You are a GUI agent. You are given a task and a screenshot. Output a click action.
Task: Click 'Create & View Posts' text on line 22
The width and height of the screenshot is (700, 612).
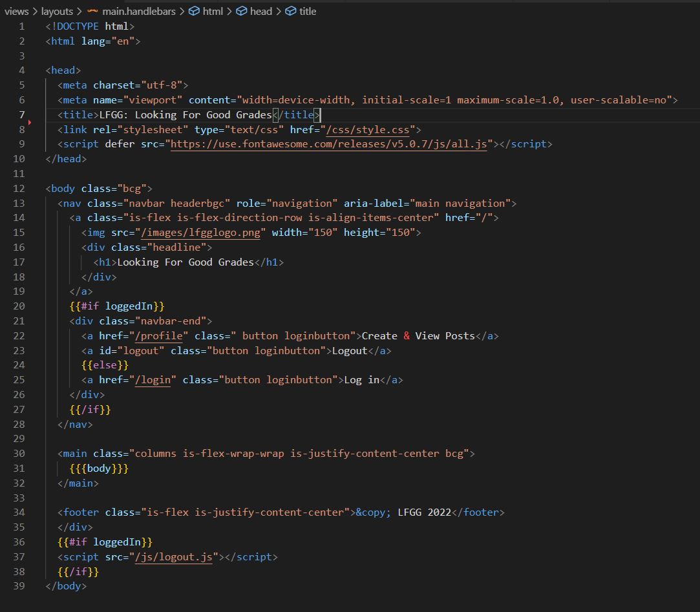point(418,335)
